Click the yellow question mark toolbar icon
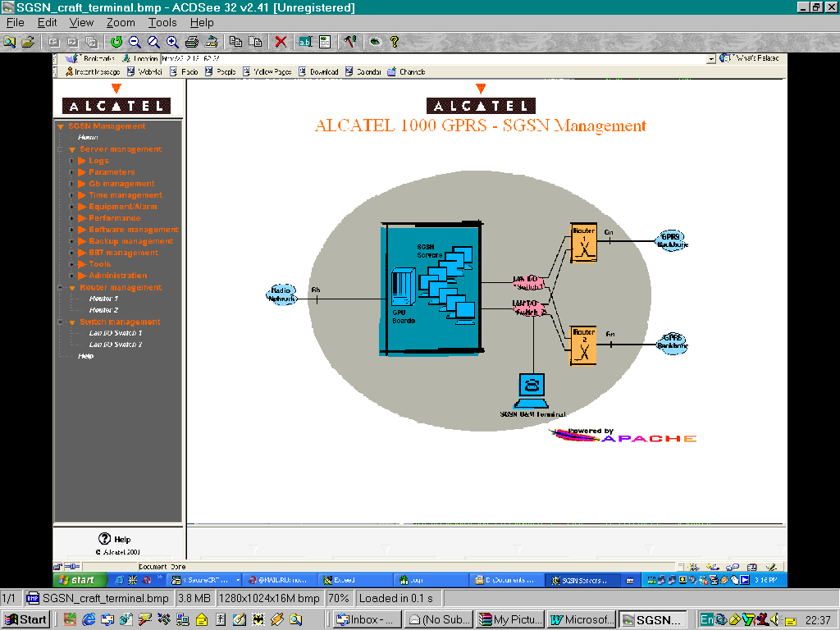 click(x=395, y=42)
